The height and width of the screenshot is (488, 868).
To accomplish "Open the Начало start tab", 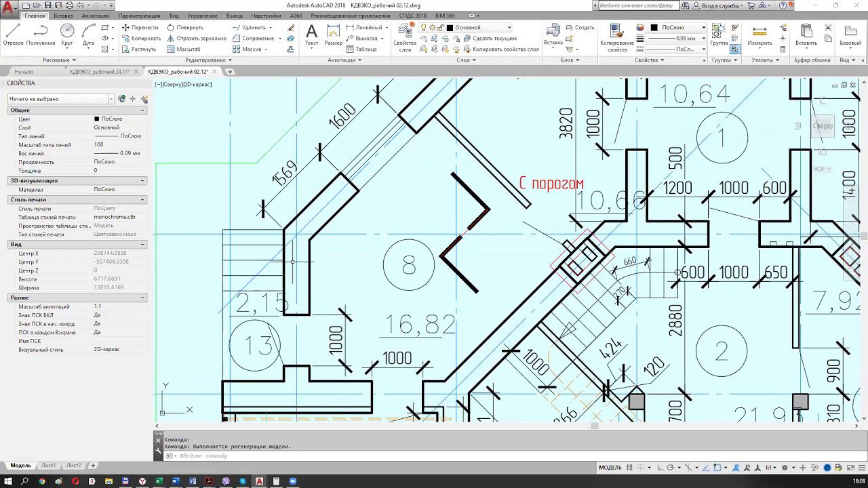I will click(x=24, y=71).
